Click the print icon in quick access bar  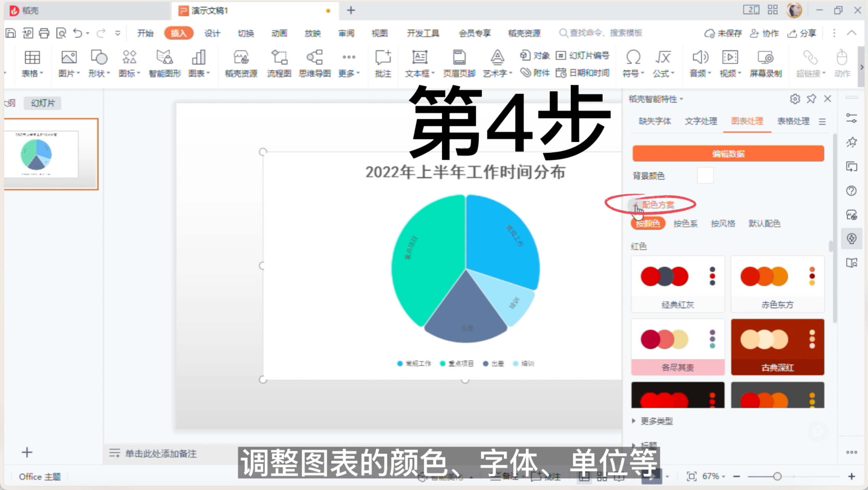44,33
